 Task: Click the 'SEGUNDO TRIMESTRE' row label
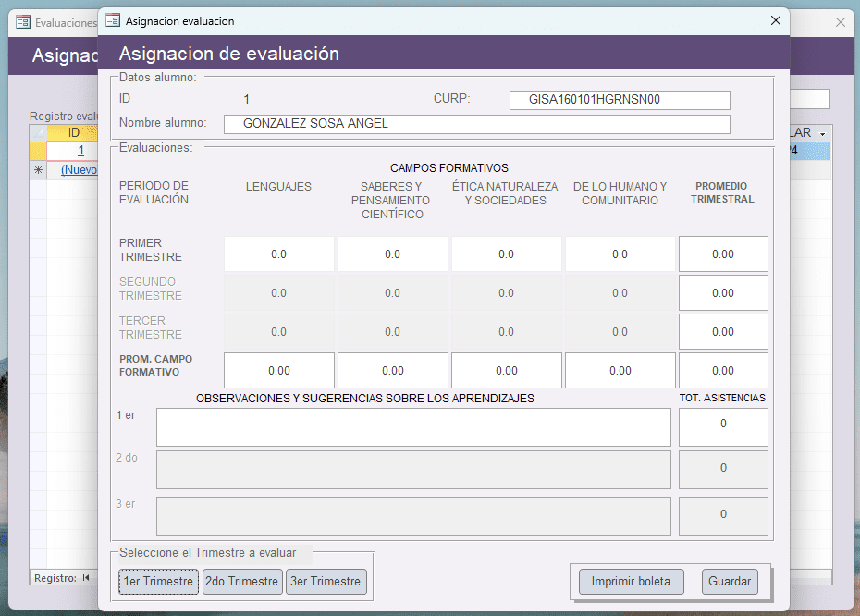(151, 289)
